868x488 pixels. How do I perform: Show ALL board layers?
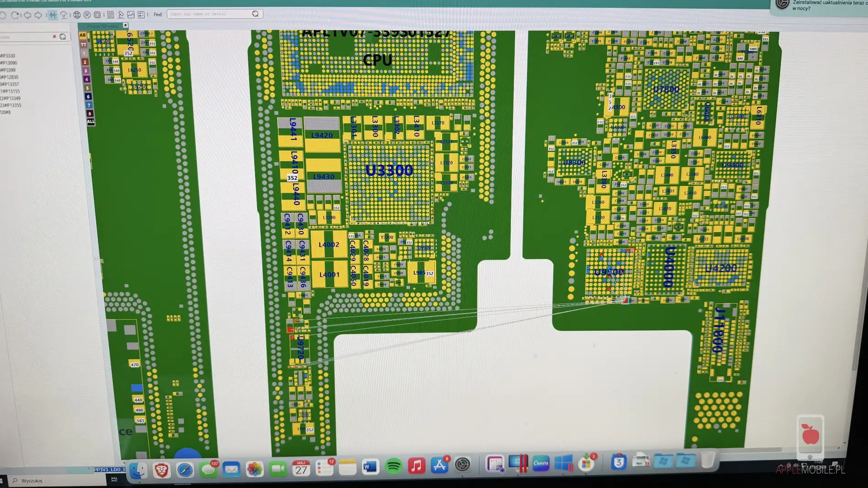91,121
